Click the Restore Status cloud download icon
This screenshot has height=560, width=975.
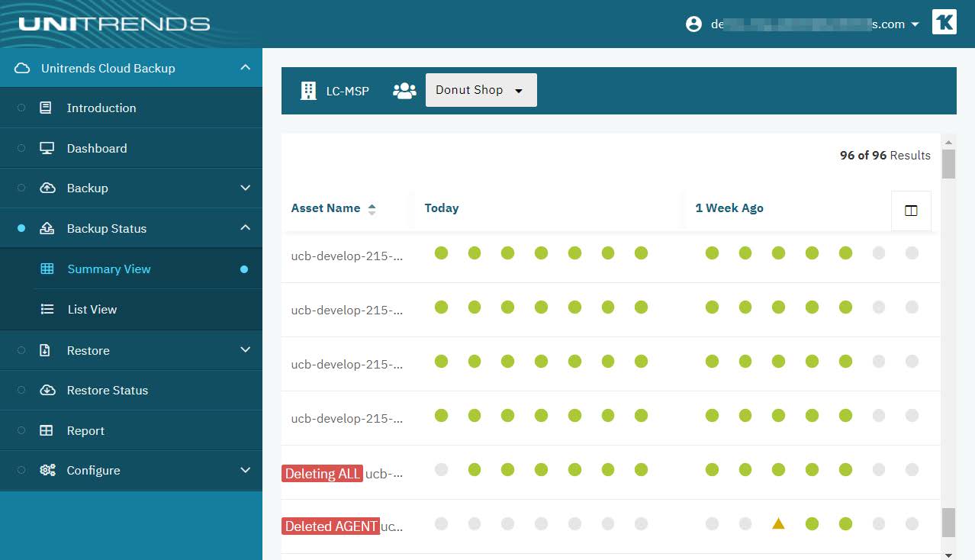tap(47, 390)
